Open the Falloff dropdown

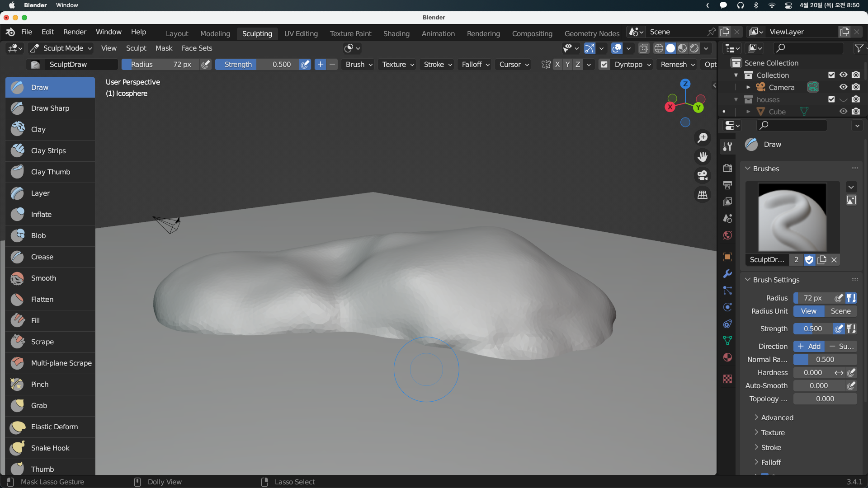coord(475,65)
